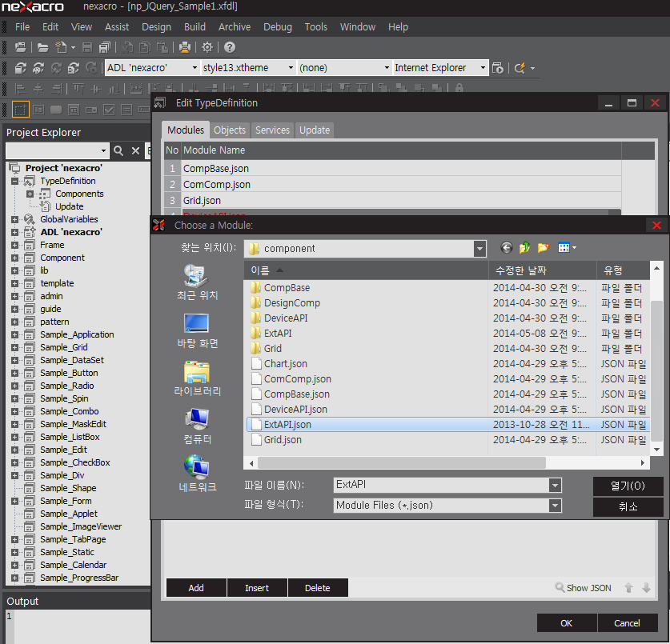
Task: Click the Desktop shortcut in places bar
Action: [197, 331]
